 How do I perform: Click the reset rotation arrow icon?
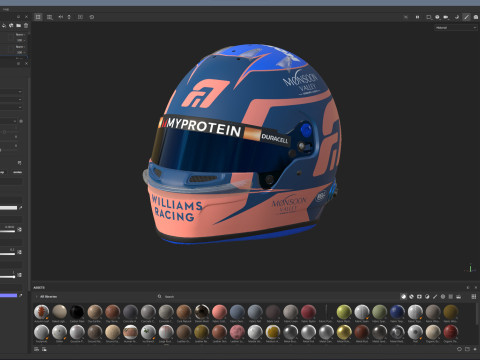coord(92,17)
